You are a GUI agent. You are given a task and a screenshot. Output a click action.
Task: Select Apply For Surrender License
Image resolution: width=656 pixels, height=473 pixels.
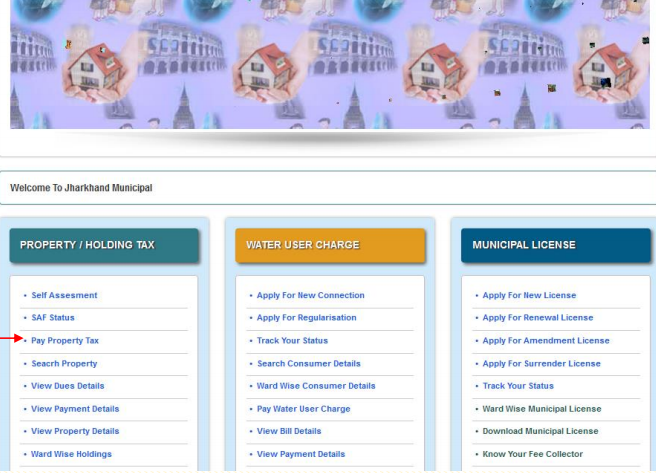coord(541,363)
